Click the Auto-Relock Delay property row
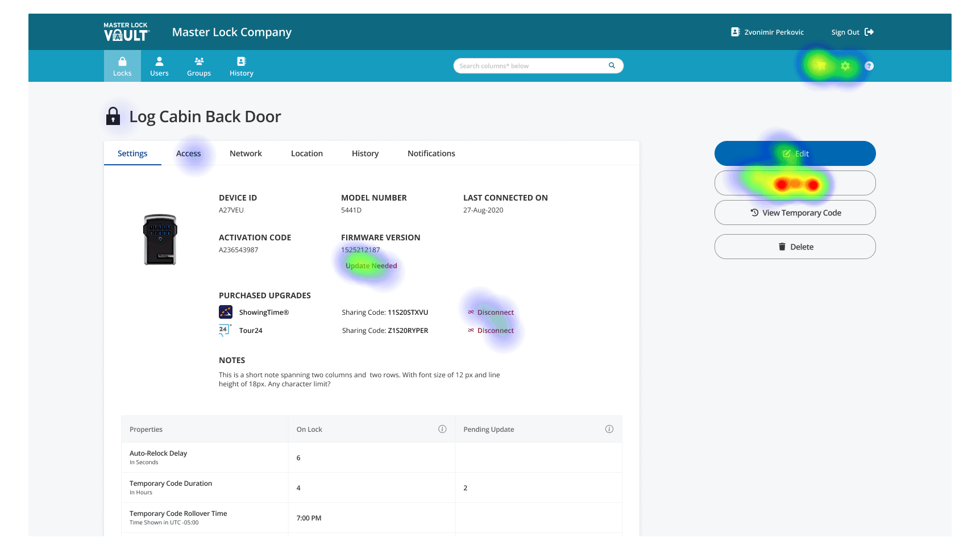The height and width of the screenshot is (550, 980). tap(372, 457)
